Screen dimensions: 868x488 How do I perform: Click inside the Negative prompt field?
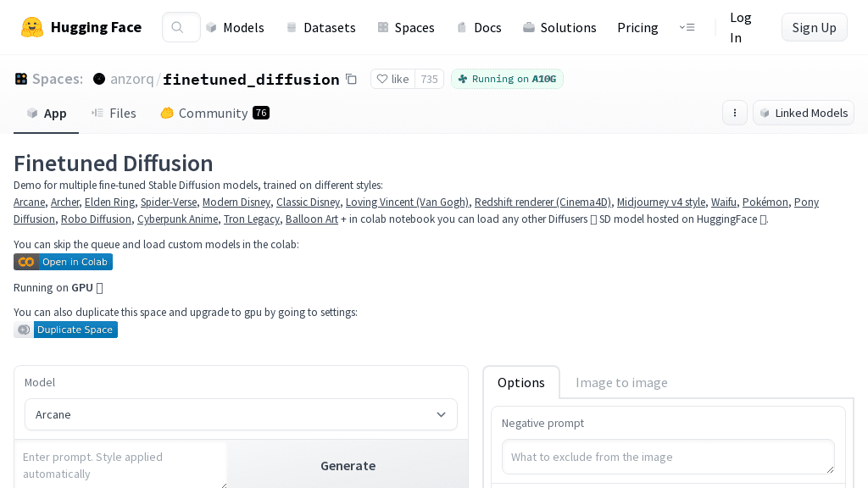(668, 457)
